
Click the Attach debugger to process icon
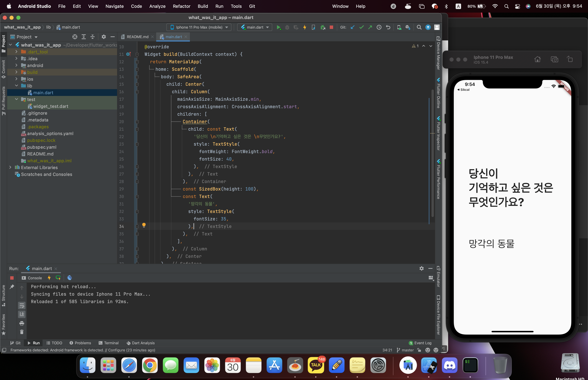point(323,27)
